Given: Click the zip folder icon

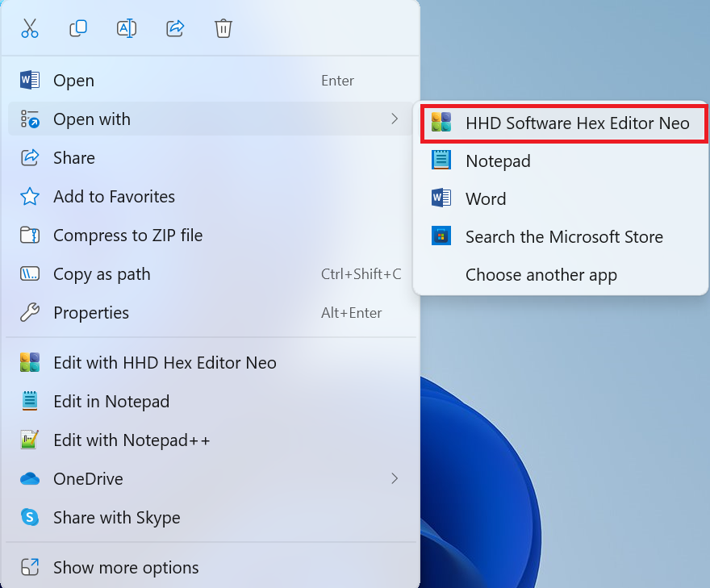Looking at the screenshot, I should click(30, 236).
